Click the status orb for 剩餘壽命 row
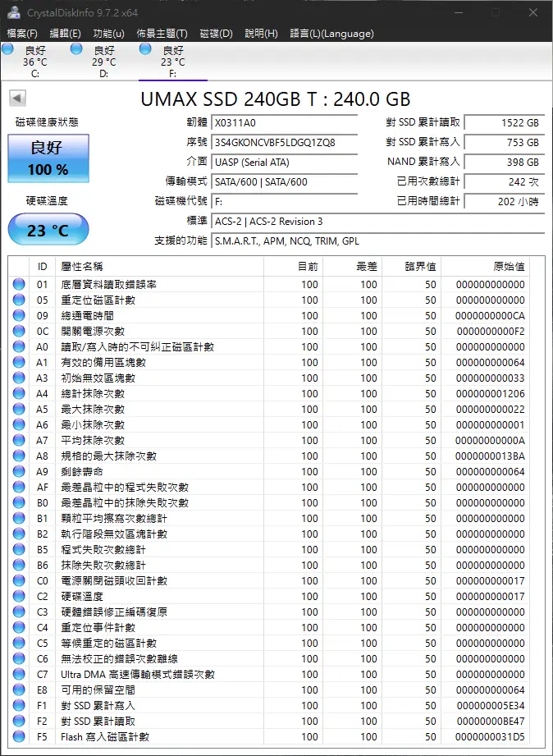This screenshot has width=553, height=756. [x=19, y=472]
